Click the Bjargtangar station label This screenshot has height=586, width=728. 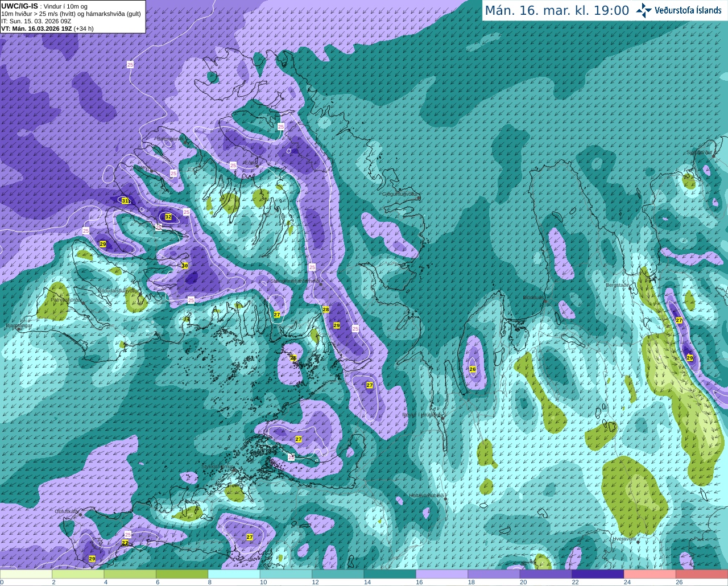click(x=18, y=326)
